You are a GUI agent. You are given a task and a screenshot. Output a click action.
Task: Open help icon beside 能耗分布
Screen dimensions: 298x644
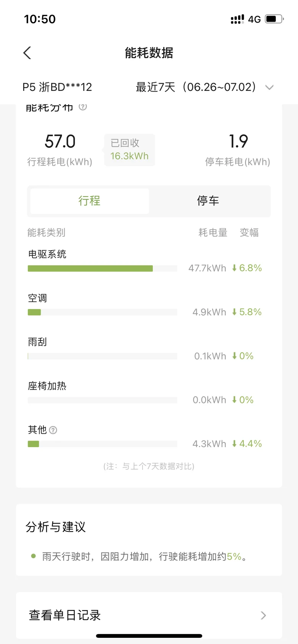coord(83,107)
